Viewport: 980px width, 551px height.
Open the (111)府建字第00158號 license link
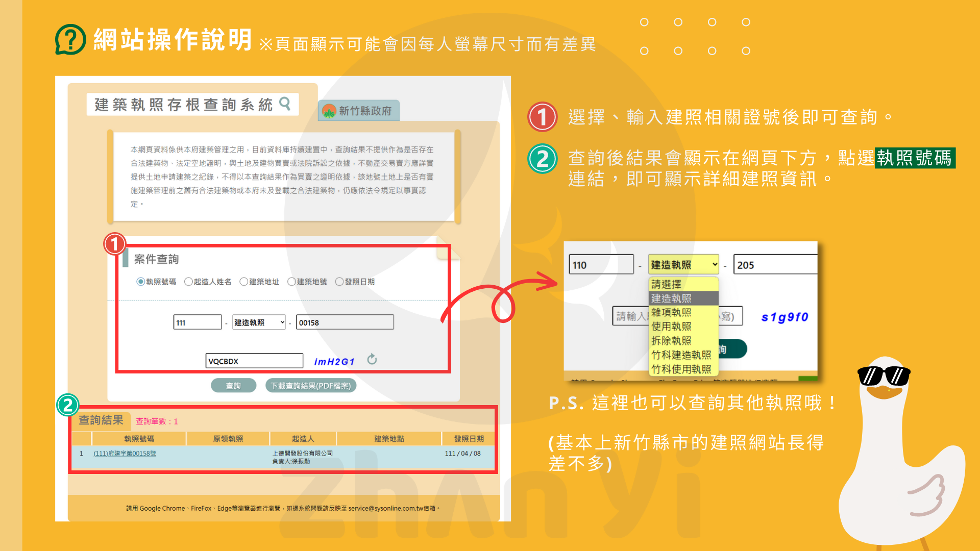[x=125, y=454]
